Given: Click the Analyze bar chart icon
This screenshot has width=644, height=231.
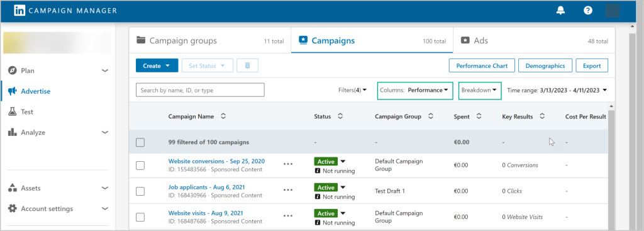Looking at the screenshot, I should [x=13, y=132].
